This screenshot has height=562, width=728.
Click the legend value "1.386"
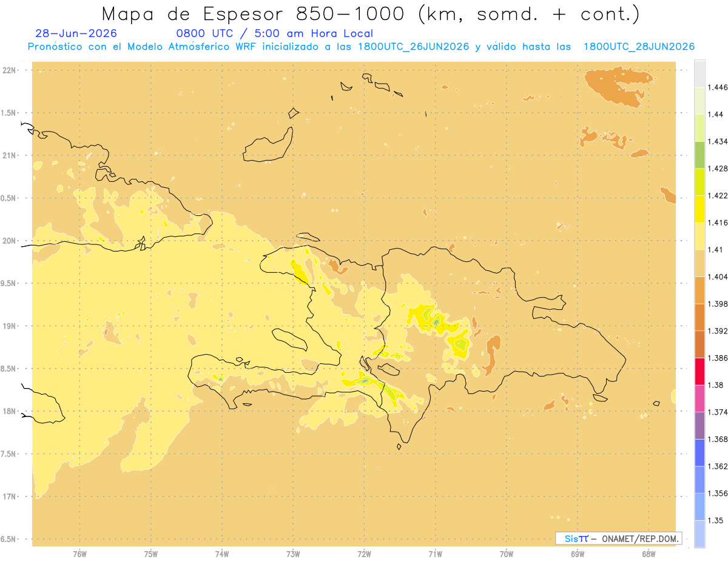tap(718, 358)
